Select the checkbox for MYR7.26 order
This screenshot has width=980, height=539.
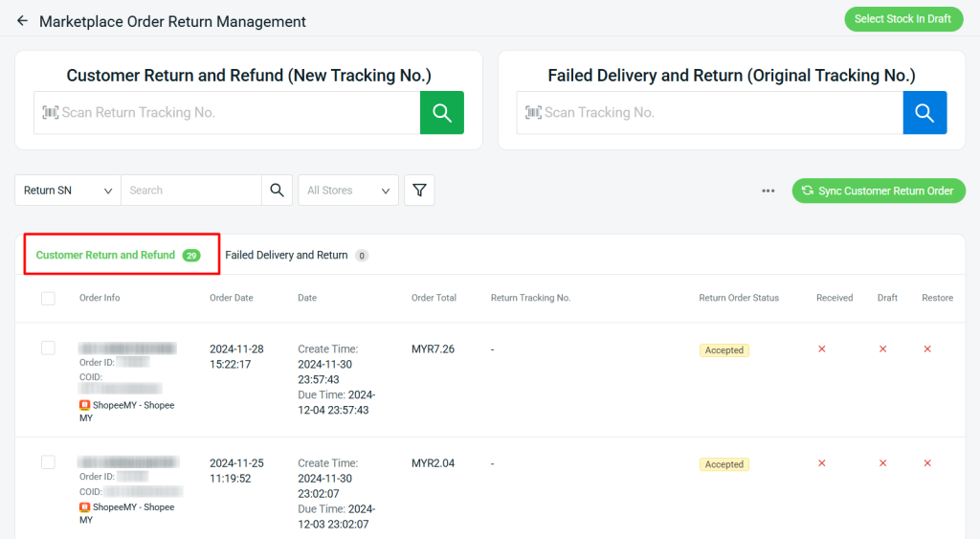pos(48,348)
